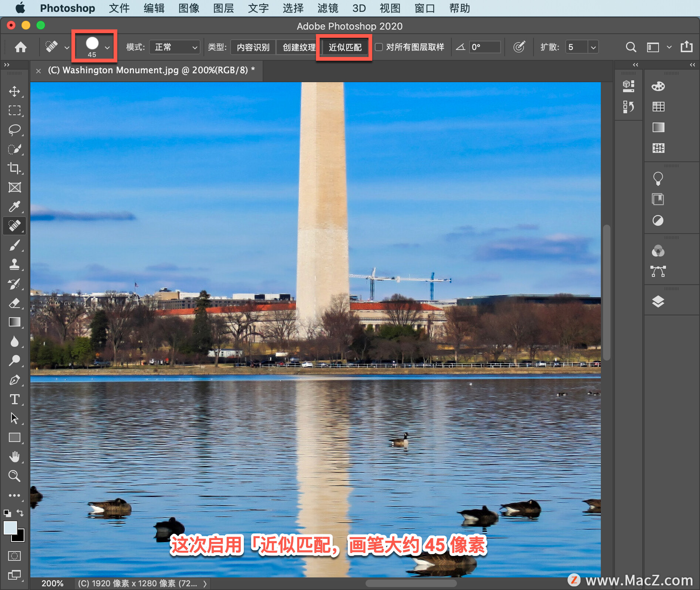This screenshot has height=590, width=700.
Task: Open the Layers panel icon
Action: tap(658, 302)
